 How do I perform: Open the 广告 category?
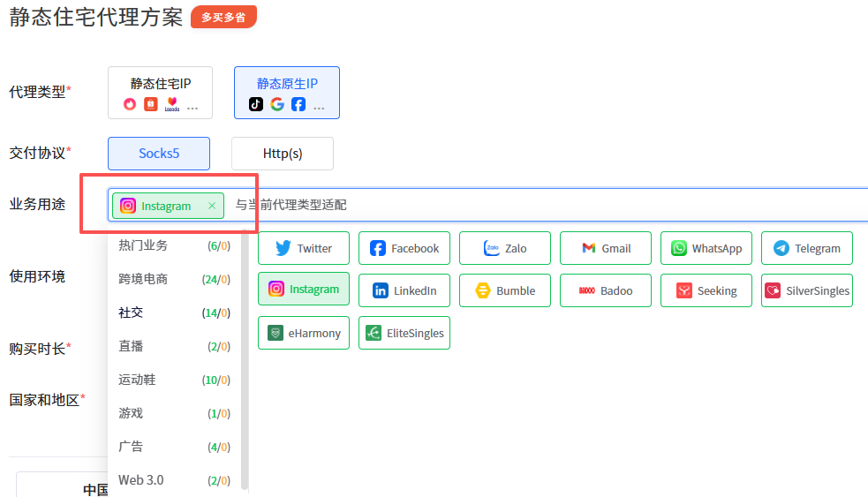[x=174, y=447]
